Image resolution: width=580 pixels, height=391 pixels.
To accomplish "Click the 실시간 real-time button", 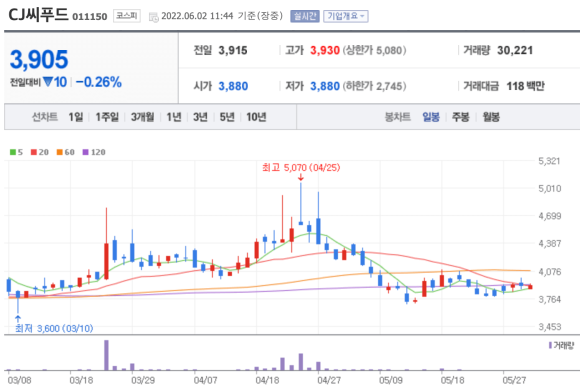I will point(305,16).
